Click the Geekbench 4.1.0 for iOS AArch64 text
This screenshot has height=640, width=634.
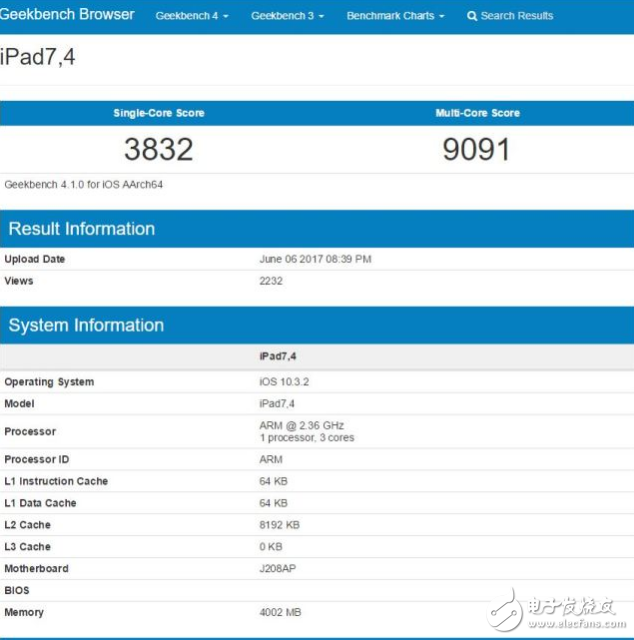click(84, 184)
